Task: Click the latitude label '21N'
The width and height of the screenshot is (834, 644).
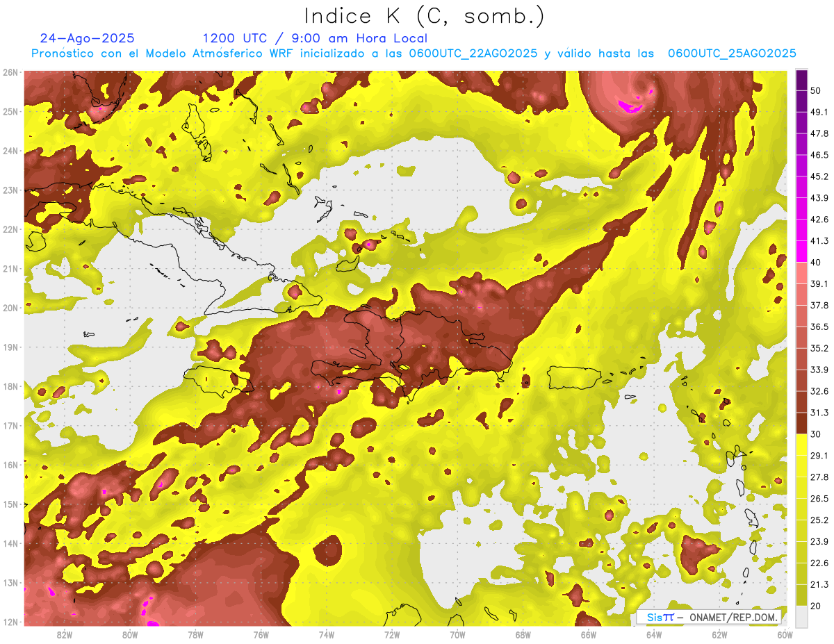Action: pyautogui.click(x=11, y=269)
